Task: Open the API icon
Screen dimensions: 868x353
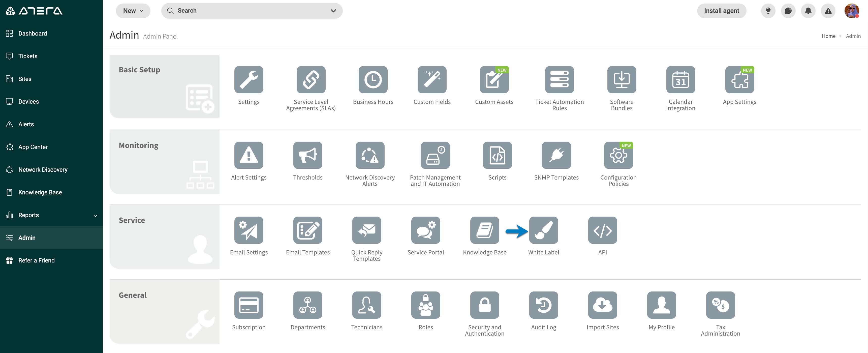Action: pyautogui.click(x=602, y=230)
